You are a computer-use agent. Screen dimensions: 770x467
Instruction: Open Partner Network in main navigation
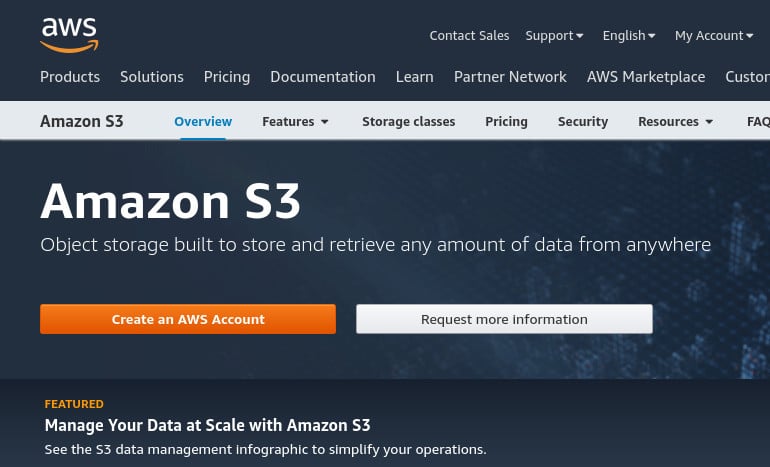[510, 77]
